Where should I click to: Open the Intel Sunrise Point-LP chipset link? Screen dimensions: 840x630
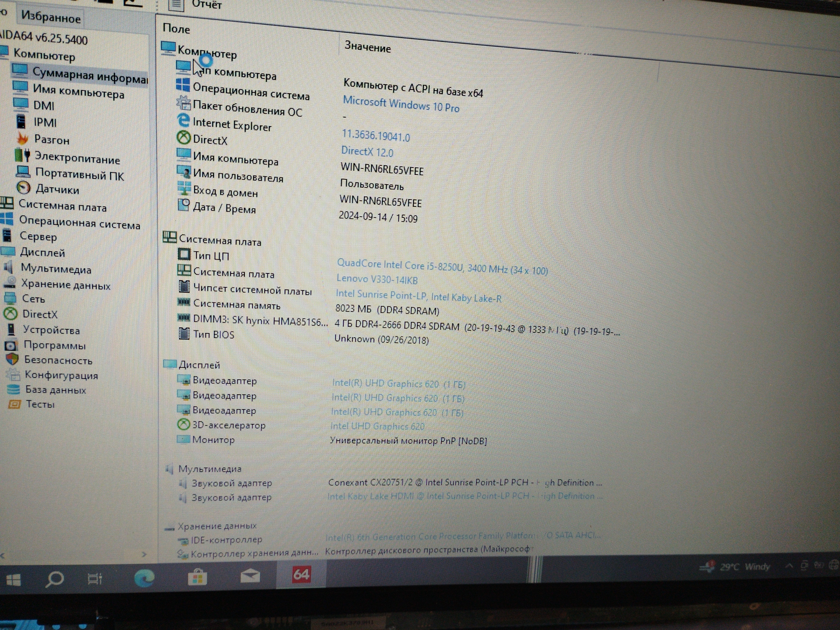(x=418, y=296)
